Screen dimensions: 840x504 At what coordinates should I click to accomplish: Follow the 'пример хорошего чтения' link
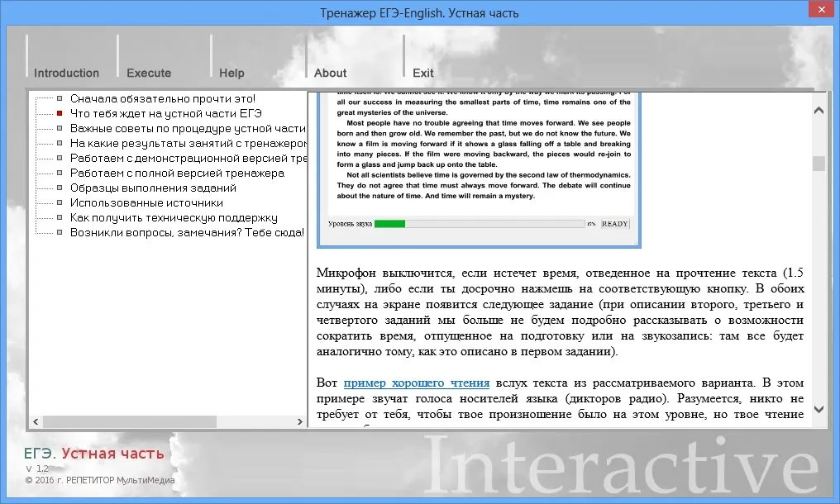coord(416,383)
